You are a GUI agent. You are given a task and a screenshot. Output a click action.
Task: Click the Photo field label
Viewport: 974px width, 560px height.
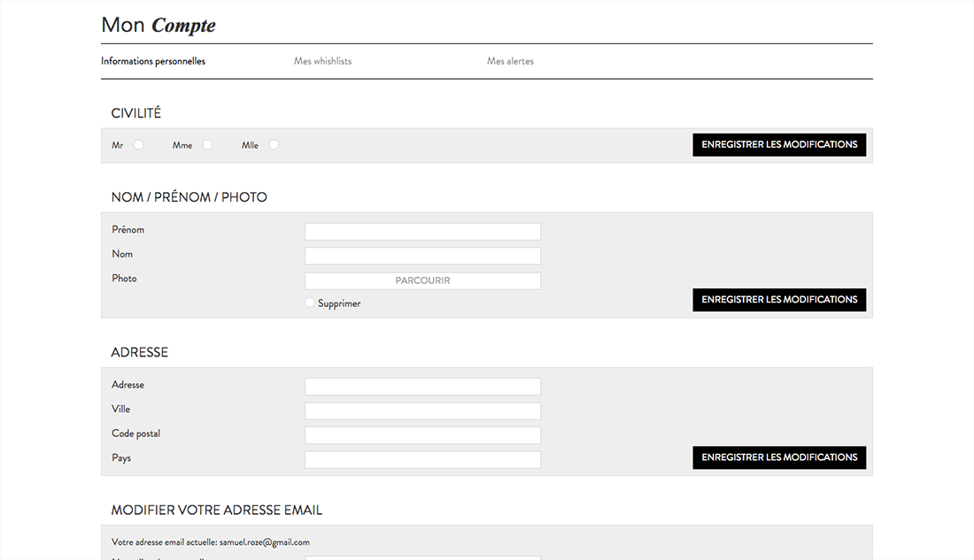point(124,278)
